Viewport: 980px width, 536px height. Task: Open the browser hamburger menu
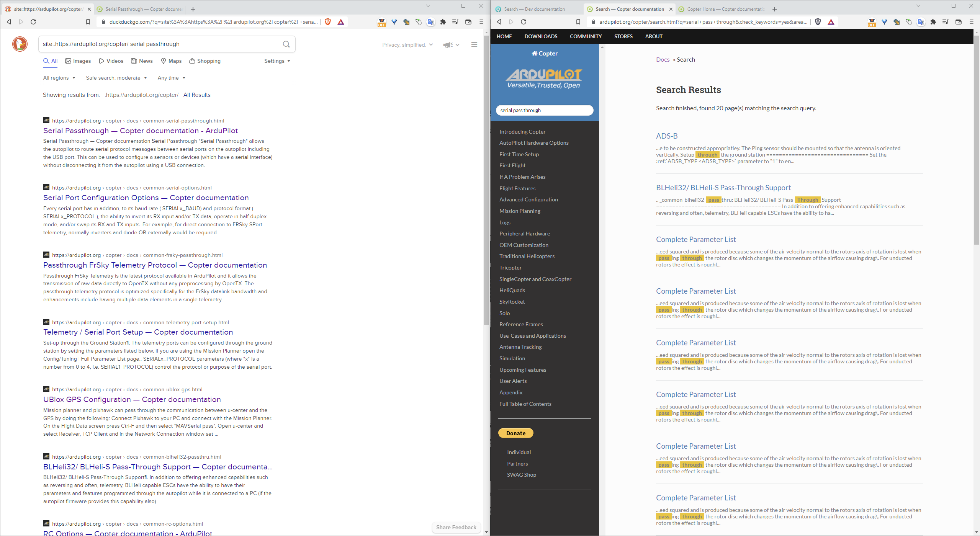[481, 22]
